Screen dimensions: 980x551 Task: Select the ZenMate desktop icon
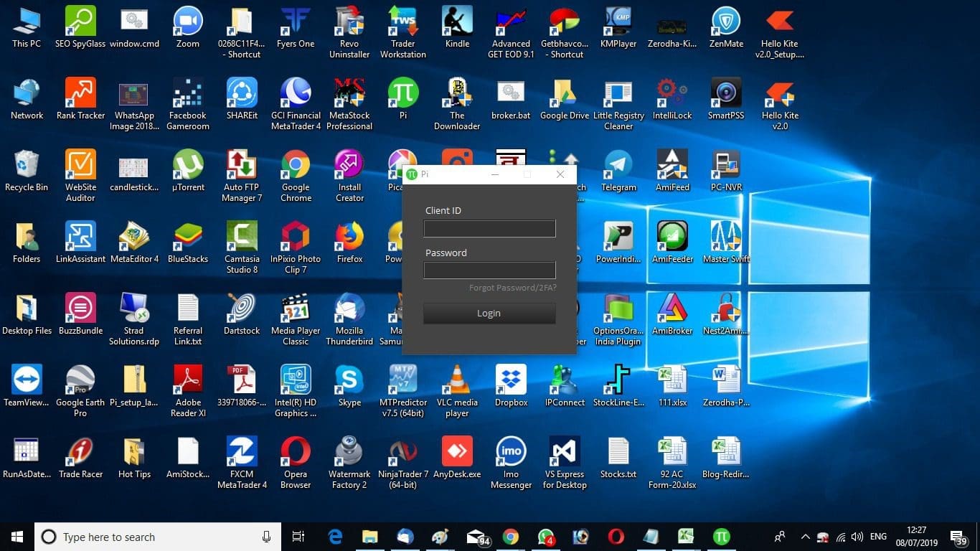coord(726,27)
